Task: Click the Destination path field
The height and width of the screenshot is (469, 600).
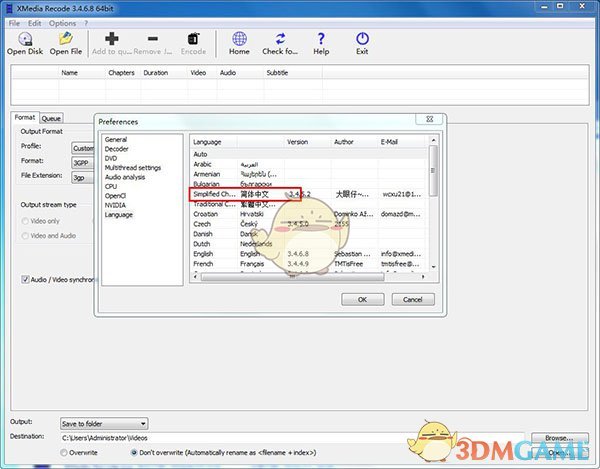Action: coord(292,438)
